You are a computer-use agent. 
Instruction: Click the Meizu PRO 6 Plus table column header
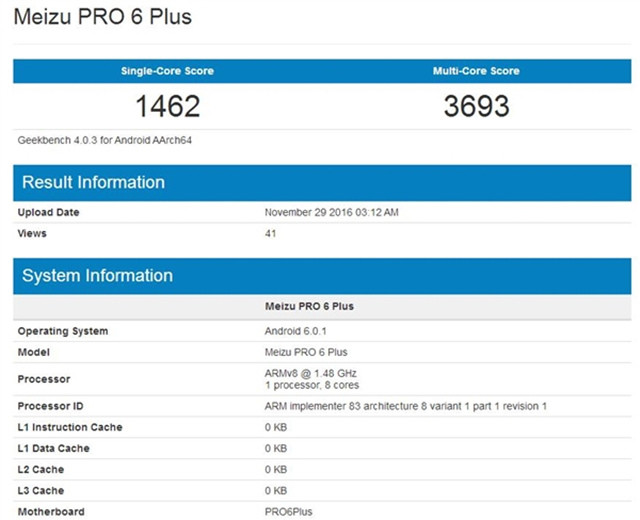click(308, 306)
